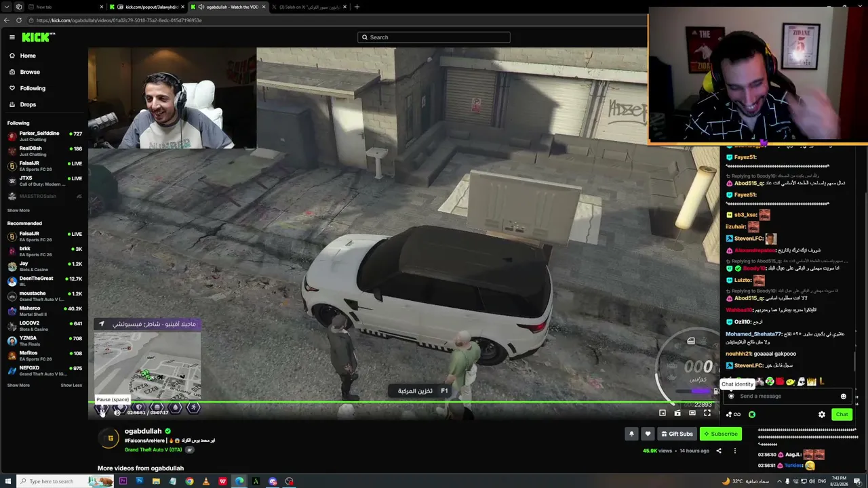Seek on the green video progress bar
Viewport: 868px width, 488px height.
pos(404,403)
